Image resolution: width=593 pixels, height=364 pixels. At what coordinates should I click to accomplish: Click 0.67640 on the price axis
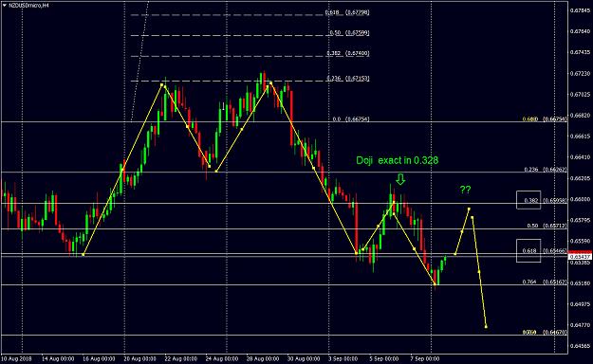580,31
